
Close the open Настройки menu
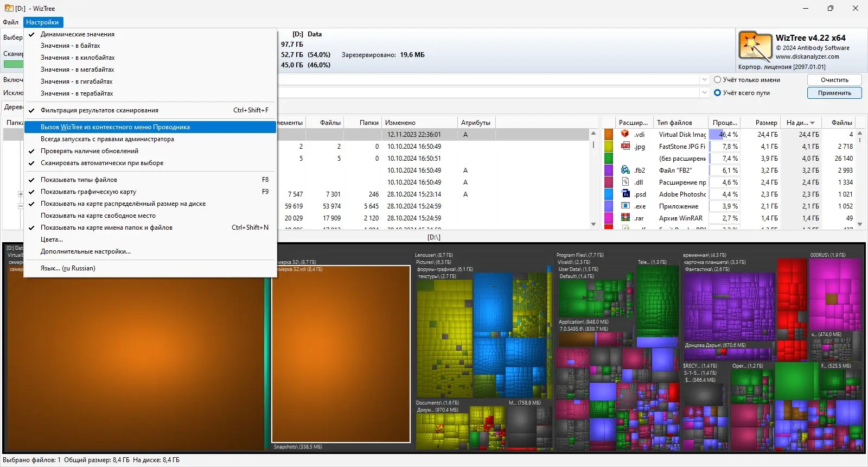coord(42,22)
